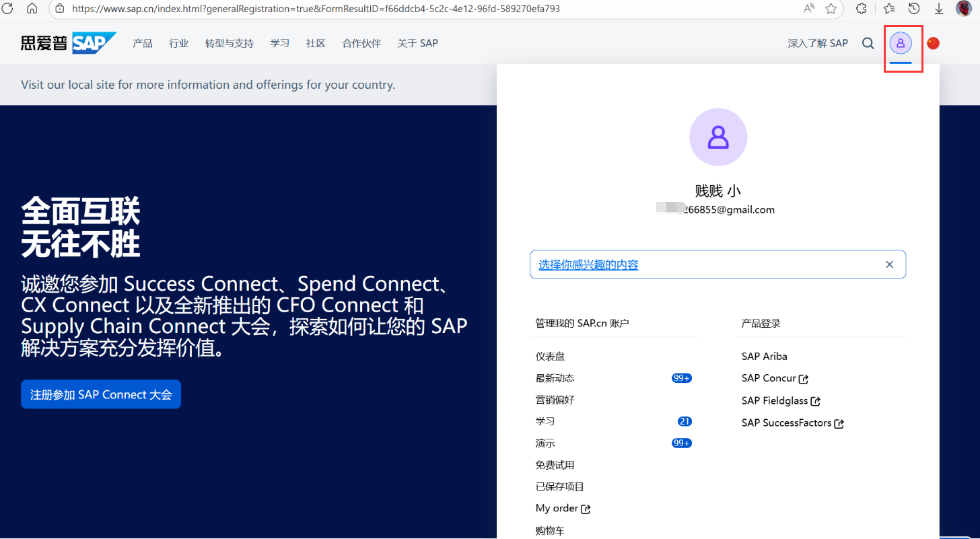The width and height of the screenshot is (980, 539).
Task: Click the My order external link icon
Action: 586,509
